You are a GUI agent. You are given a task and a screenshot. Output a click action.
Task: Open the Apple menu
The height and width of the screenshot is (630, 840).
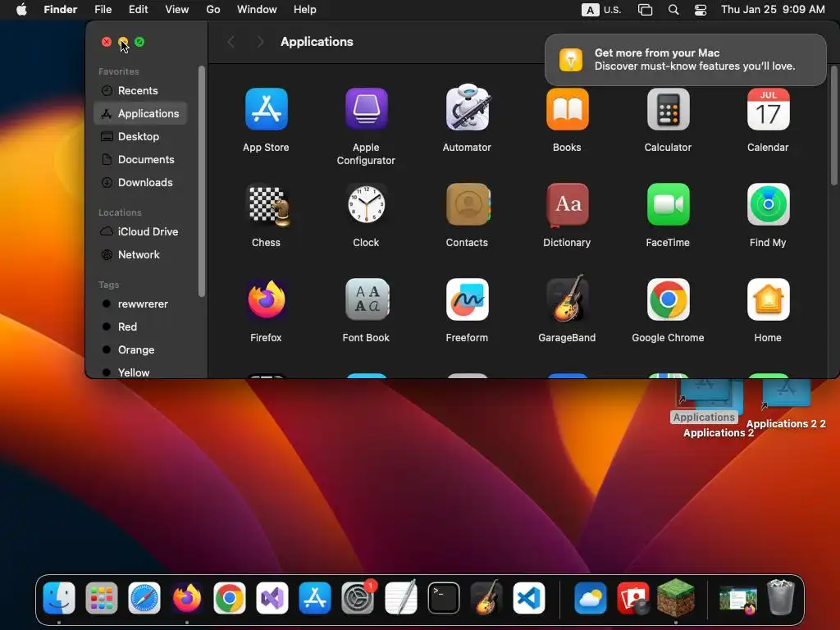click(x=21, y=10)
